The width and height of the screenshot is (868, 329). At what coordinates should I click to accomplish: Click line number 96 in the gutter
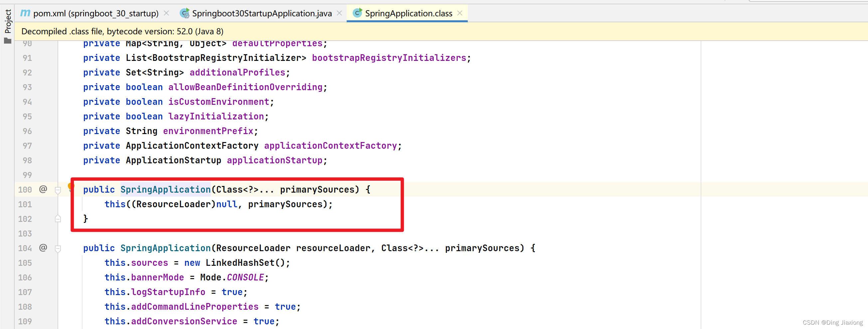point(27,131)
